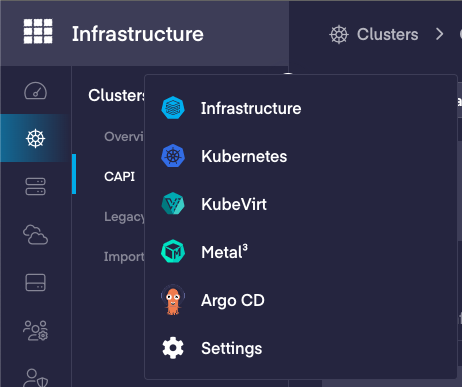Go to Clusters breadcrumb link
This screenshot has height=387, width=462.
[x=387, y=34]
